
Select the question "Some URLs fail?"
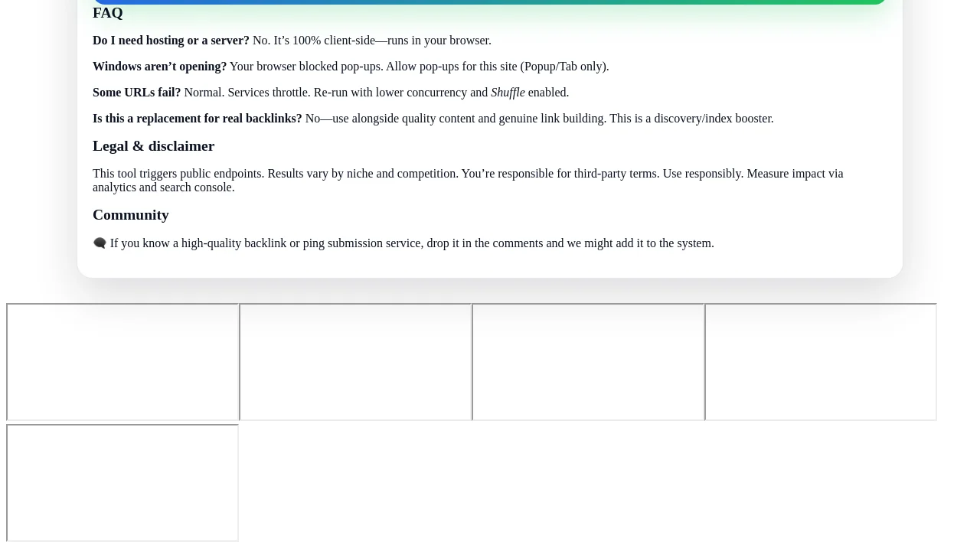pos(137,93)
